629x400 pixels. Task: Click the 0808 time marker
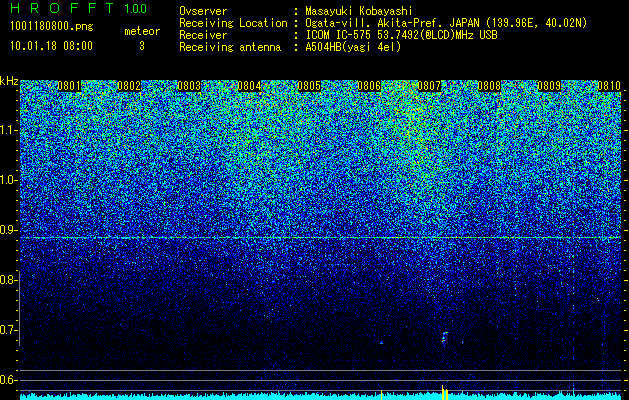pyautogui.click(x=489, y=86)
